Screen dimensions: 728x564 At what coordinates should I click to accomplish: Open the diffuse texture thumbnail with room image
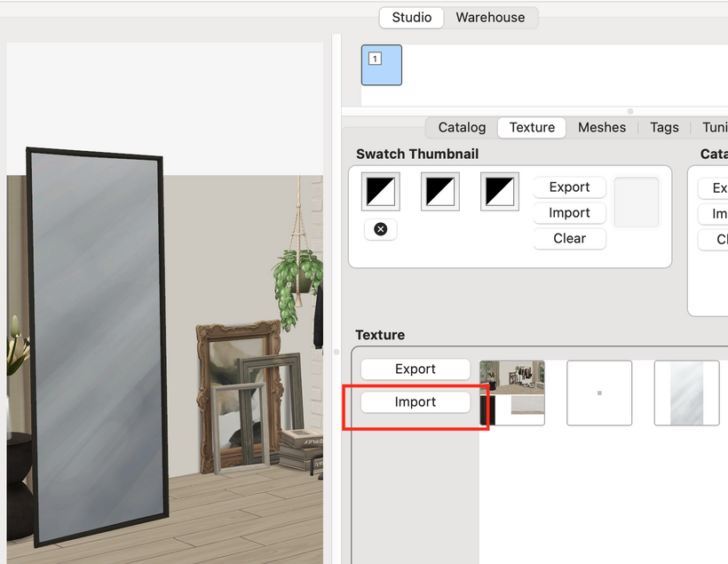pyautogui.click(x=512, y=393)
